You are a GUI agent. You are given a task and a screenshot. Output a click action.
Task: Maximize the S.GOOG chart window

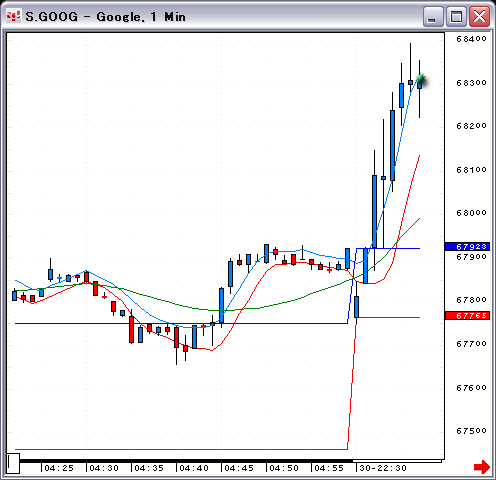click(456, 16)
